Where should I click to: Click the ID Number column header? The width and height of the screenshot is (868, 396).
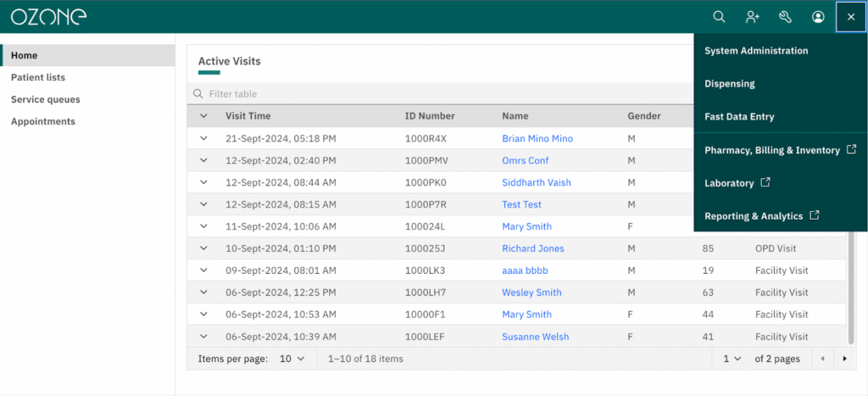430,116
